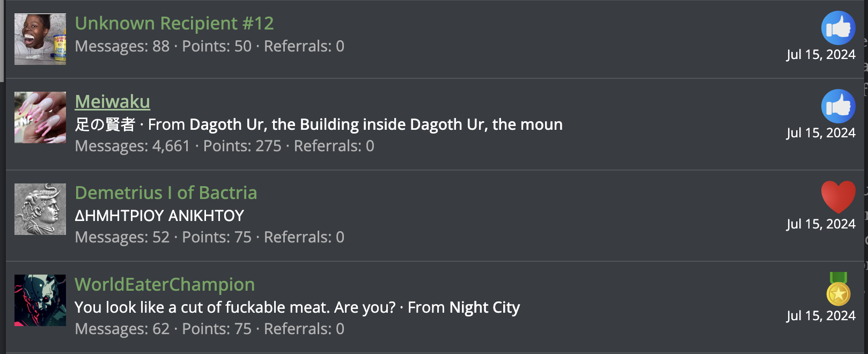
Task: Click the coin avatar of Demetrius
Action: [x=40, y=209]
